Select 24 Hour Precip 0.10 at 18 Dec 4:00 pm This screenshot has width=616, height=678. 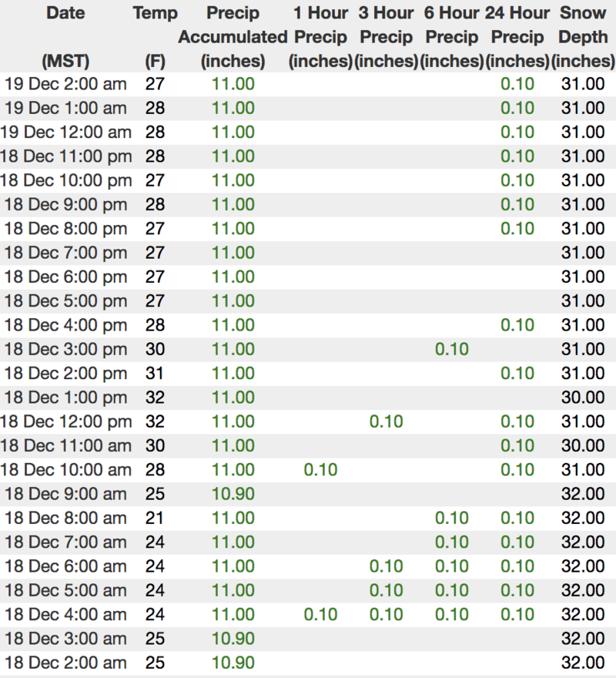pos(517,325)
